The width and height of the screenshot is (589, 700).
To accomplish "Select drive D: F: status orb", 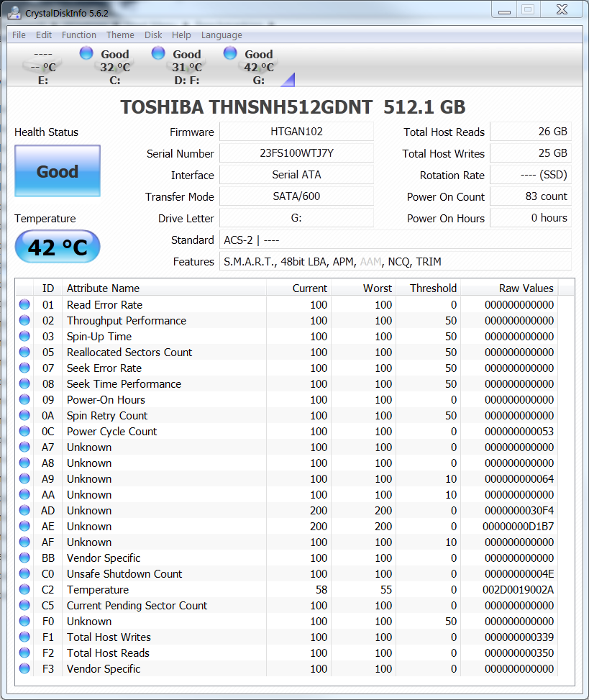I will [x=158, y=53].
